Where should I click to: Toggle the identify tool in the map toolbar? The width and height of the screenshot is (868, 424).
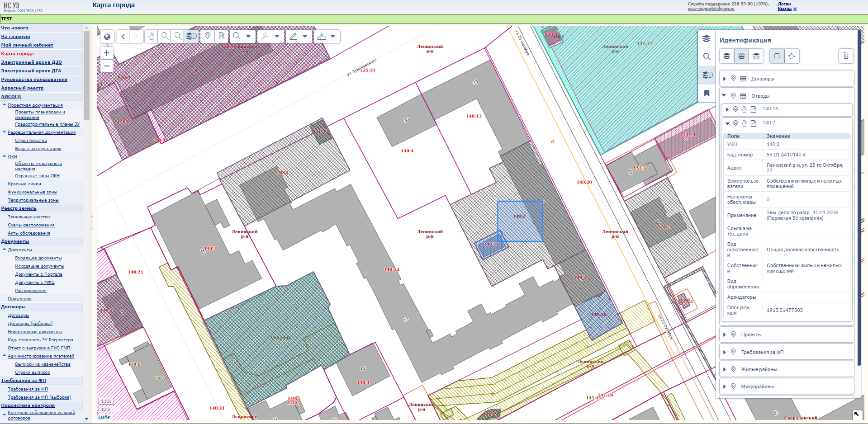point(191,36)
